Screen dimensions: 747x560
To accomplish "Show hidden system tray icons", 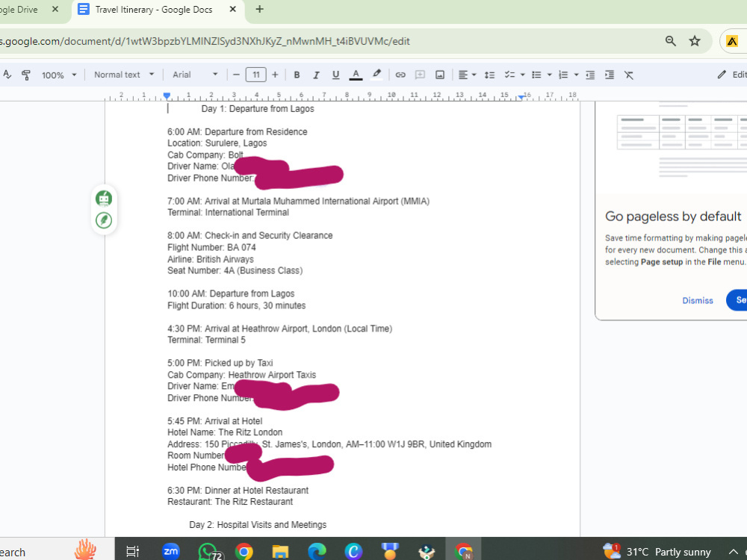I will click(734, 552).
